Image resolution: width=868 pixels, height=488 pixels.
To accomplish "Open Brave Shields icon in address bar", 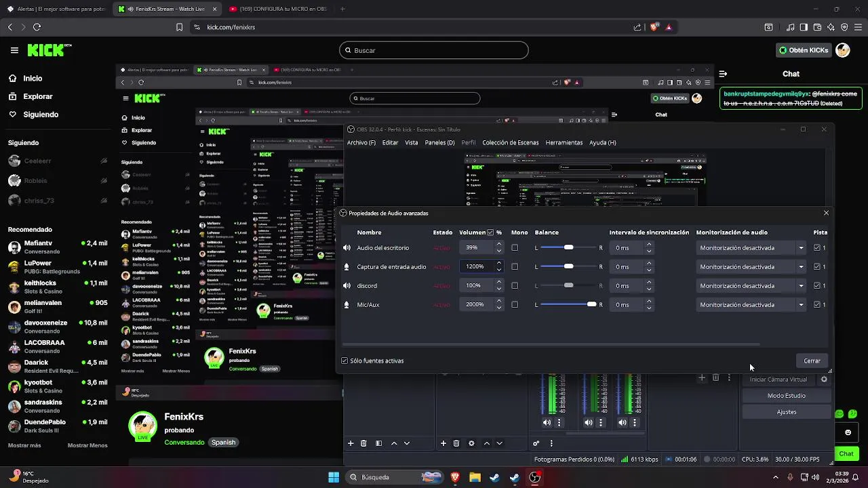I will (x=654, y=27).
